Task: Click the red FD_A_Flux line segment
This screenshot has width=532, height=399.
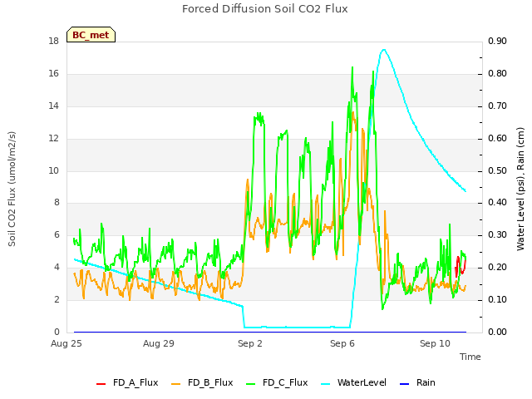Action: [x=461, y=266]
